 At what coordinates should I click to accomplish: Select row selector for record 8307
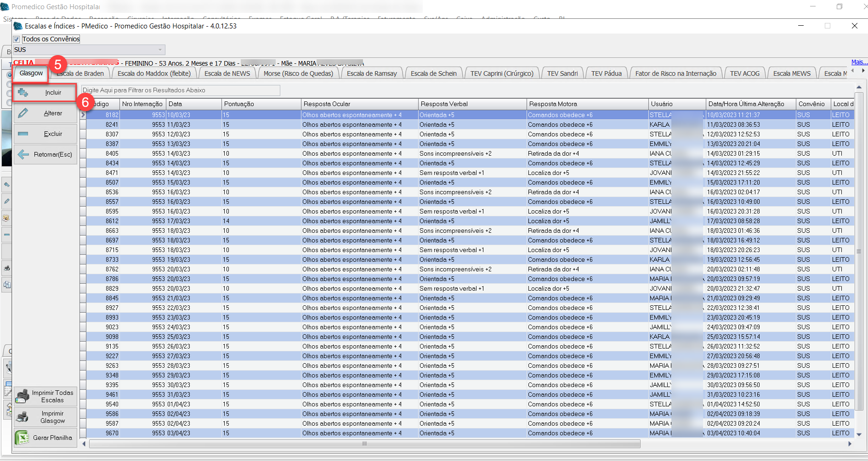[83, 134]
